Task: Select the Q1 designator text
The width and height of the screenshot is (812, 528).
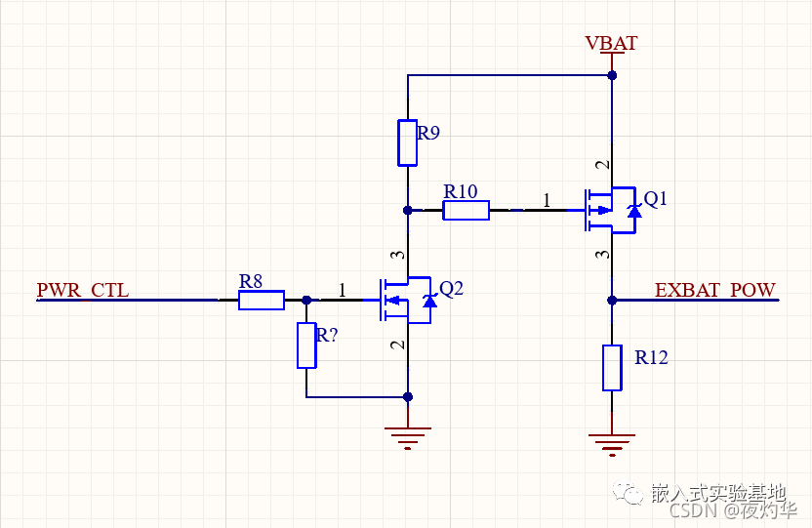Action: (x=655, y=199)
